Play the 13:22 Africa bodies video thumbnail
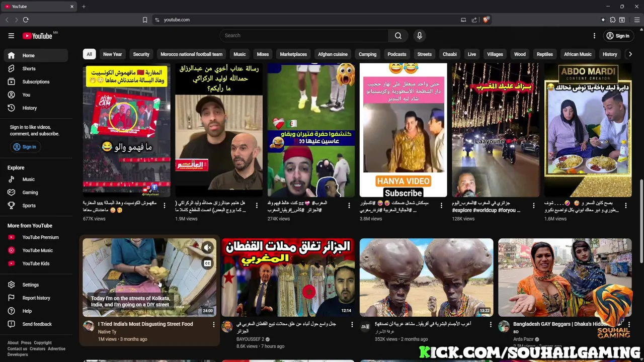Viewport: 644px width, 362px height. (x=426, y=277)
